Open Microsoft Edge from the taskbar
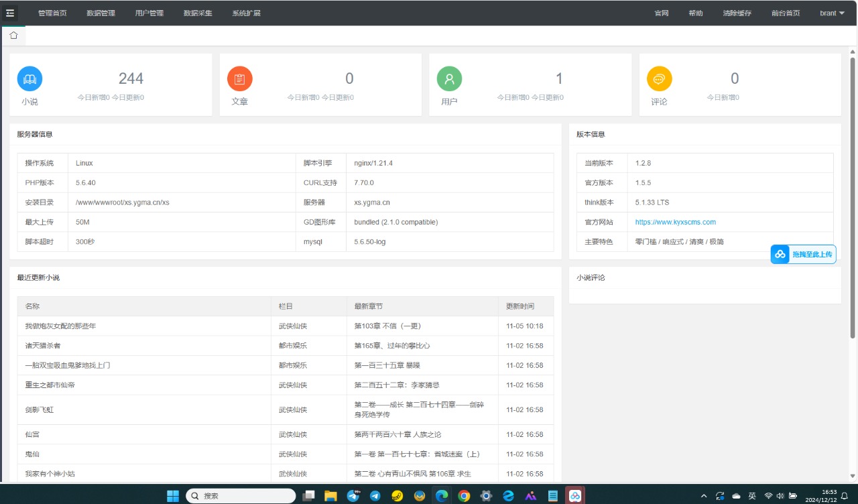 pos(442,496)
